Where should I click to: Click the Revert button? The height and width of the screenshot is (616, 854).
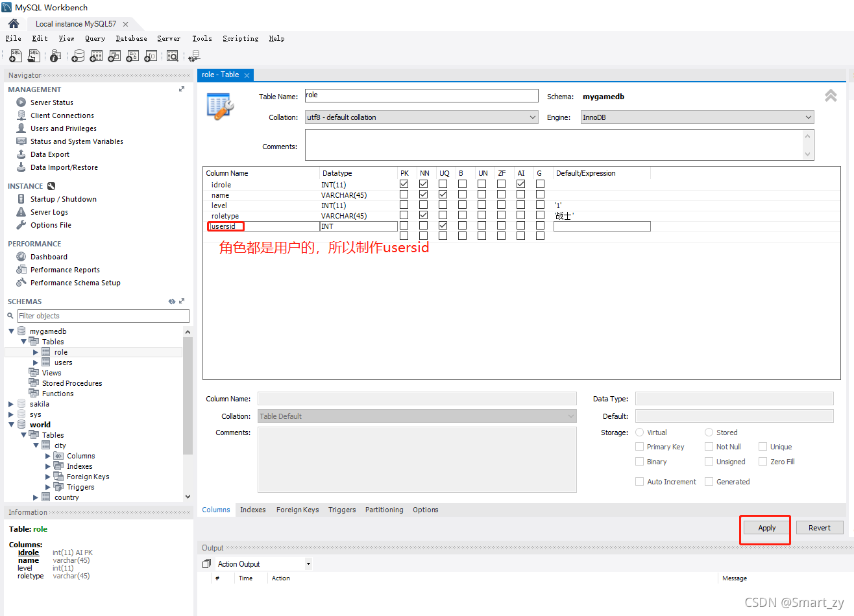(820, 528)
